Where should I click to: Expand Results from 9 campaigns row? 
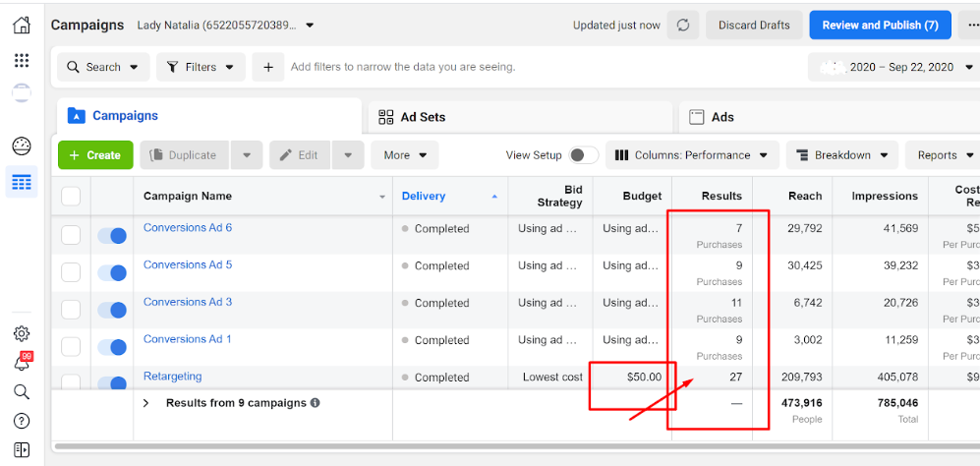coord(146,403)
